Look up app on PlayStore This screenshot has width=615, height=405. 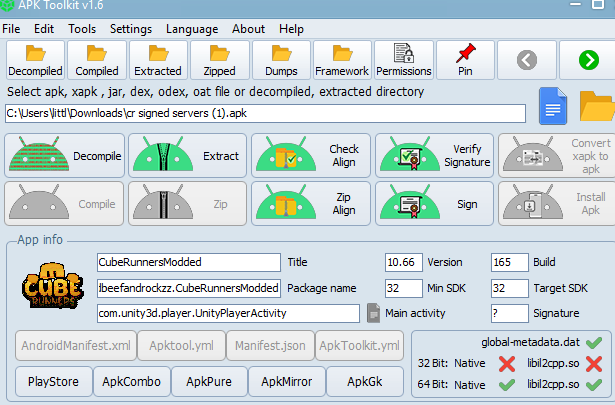pyautogui.click(x=54, y=381)
